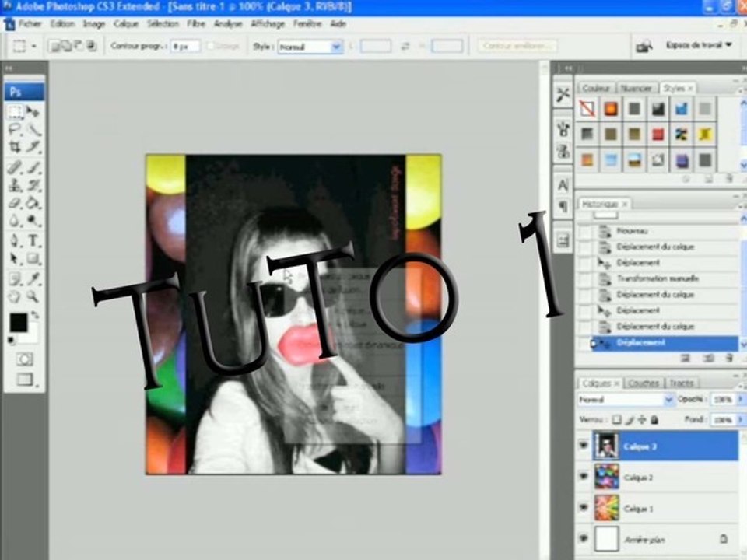747x560 pixels.
Task: Pick the Lasso tool
Action: point(15,129)
